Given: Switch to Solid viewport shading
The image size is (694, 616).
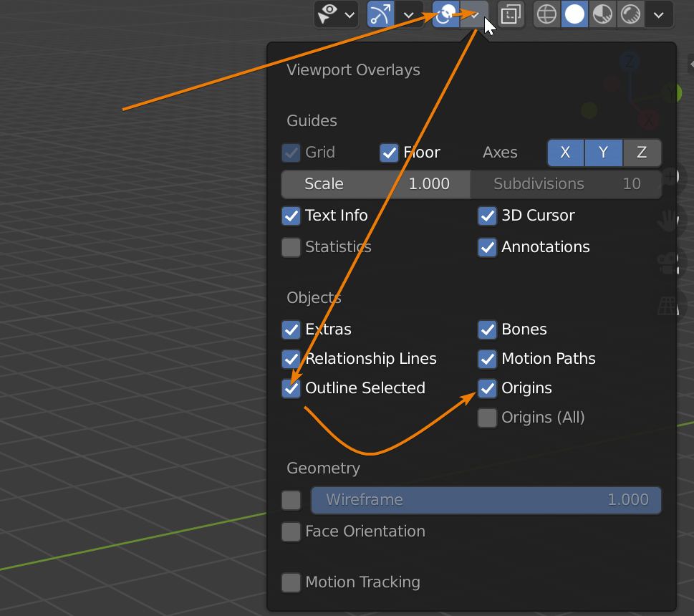Looking at the screenshot, I should click(574, 14).
